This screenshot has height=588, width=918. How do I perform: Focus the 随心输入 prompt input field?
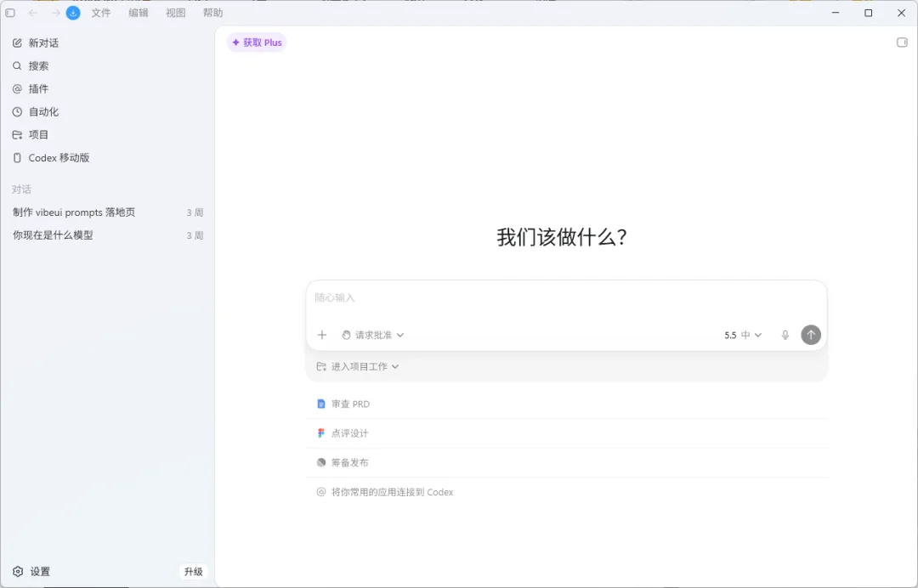click(566, 297)
